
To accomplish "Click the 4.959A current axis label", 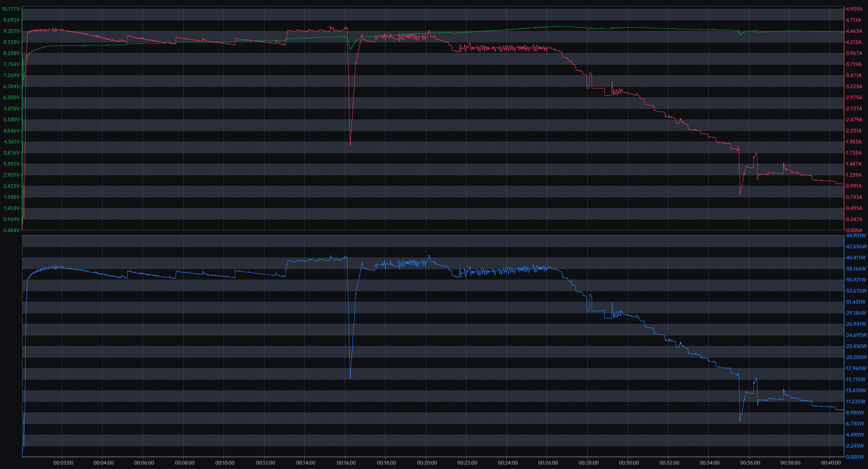I will point(854,9).
